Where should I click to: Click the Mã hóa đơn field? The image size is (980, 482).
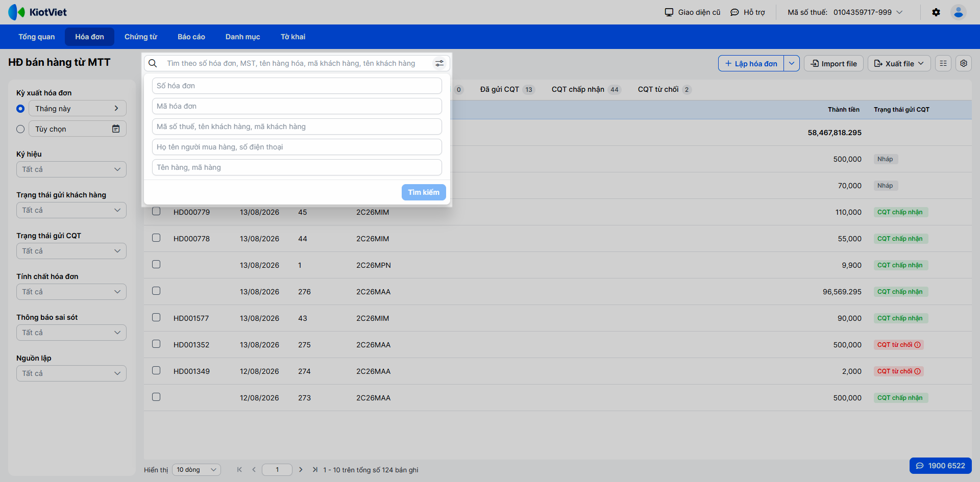(297, 106)
